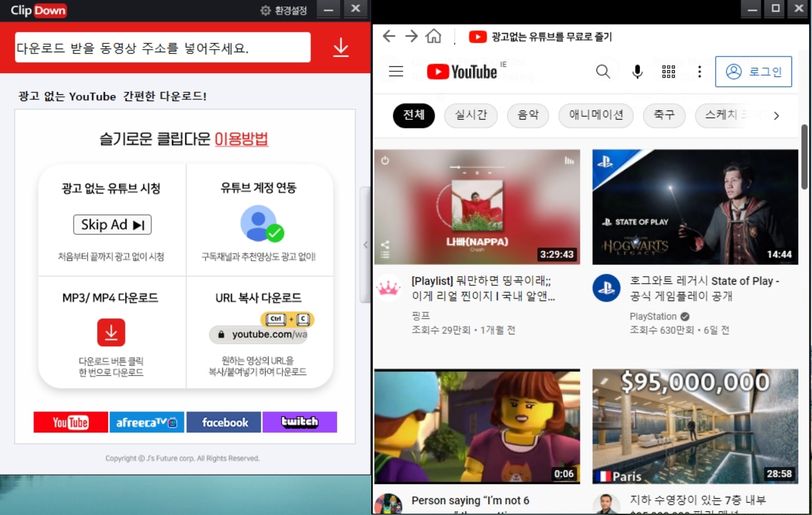This screenshot has height=515, width=812.
Task: Select the 전체 filter chip
Action: pyautogui.click(x=414, y=115)
